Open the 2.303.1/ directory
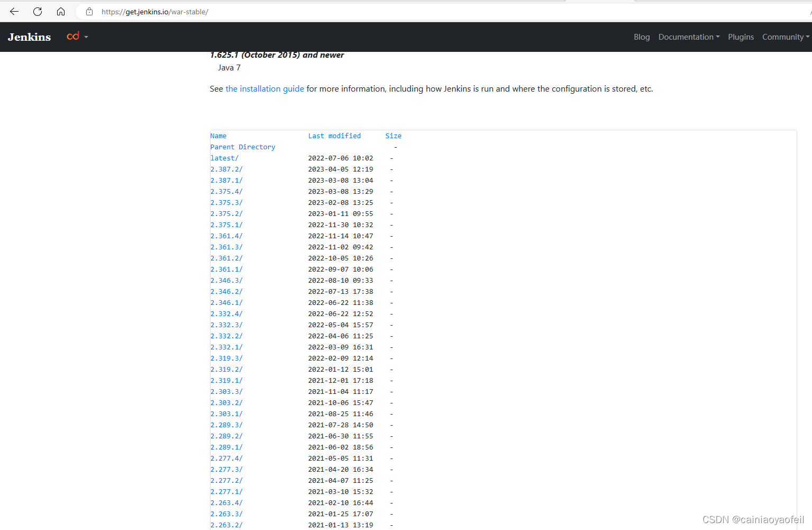812x530 pixels. pyautogui.click(x=226, y=414)
